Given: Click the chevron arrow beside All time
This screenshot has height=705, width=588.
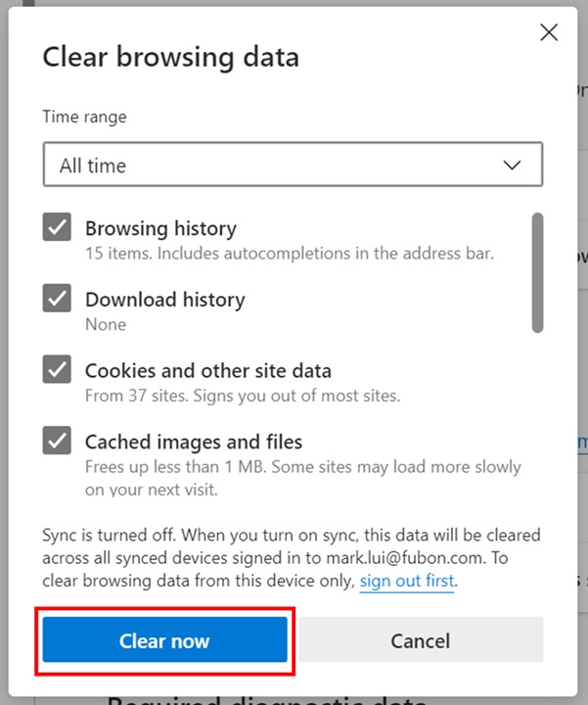Looking at the screenshot, I should pos(512,165).
